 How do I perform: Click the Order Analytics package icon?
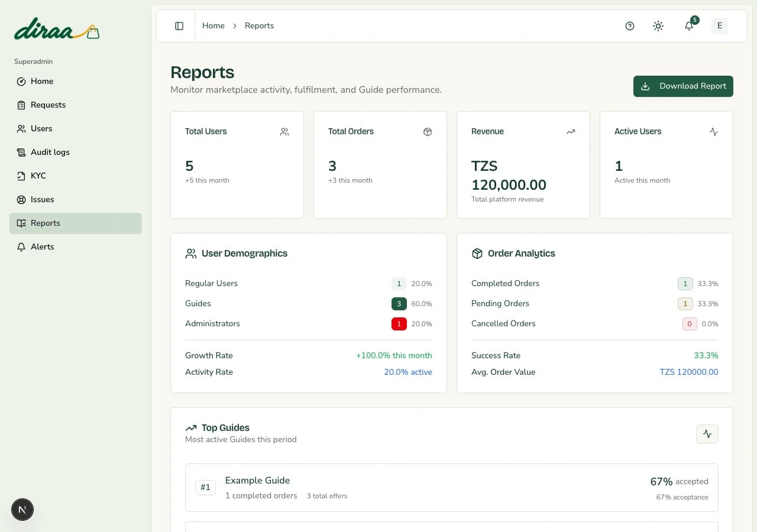tap(477, 254)
